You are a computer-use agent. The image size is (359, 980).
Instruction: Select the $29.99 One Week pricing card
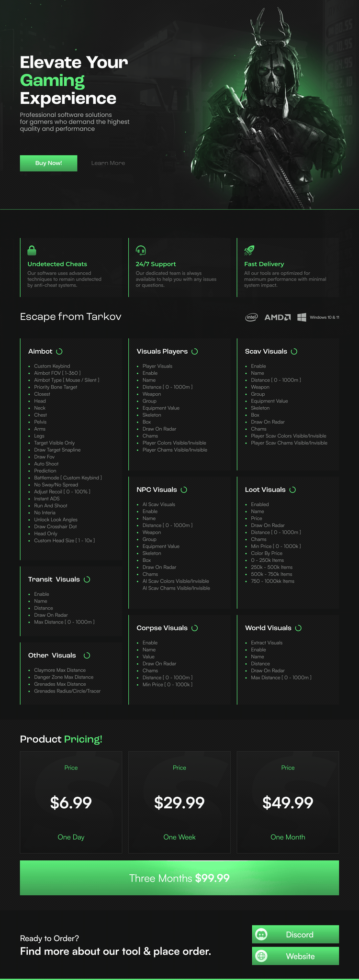tap(179, 802)
